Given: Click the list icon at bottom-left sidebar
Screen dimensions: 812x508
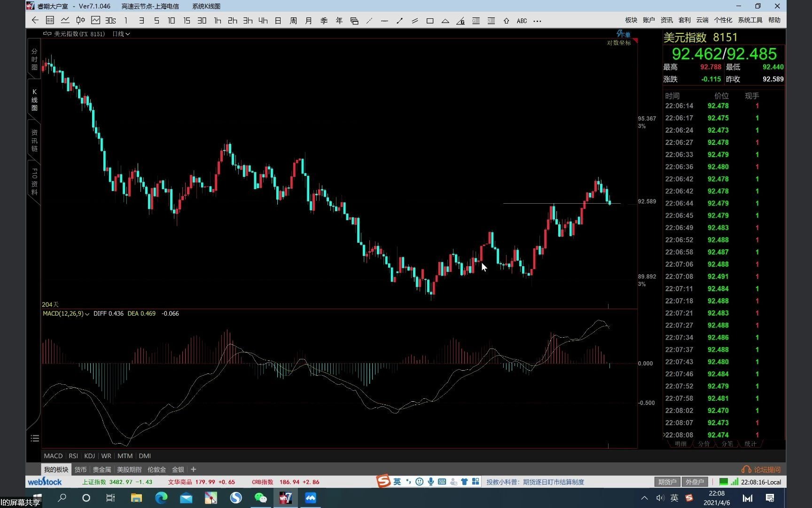Looking at the screenshot, I should click(34, 438).
